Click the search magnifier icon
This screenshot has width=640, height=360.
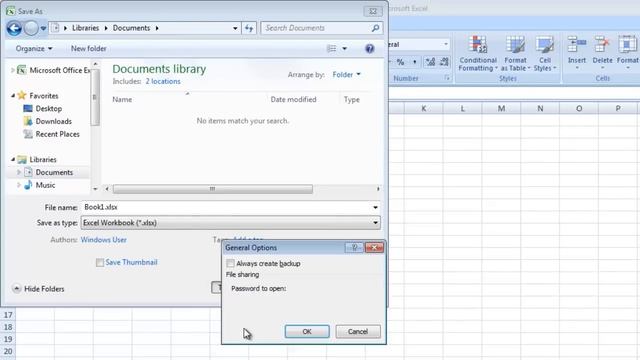click(x=375, y=28)
